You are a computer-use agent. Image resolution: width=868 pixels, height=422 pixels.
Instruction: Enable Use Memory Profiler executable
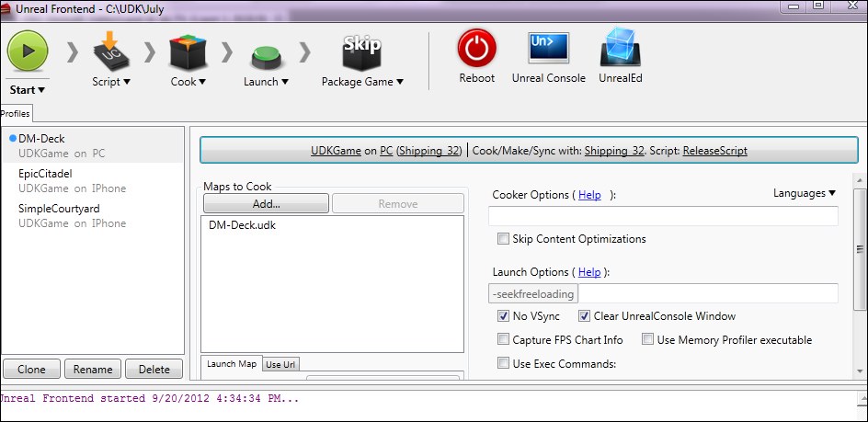tap(647, 339)
